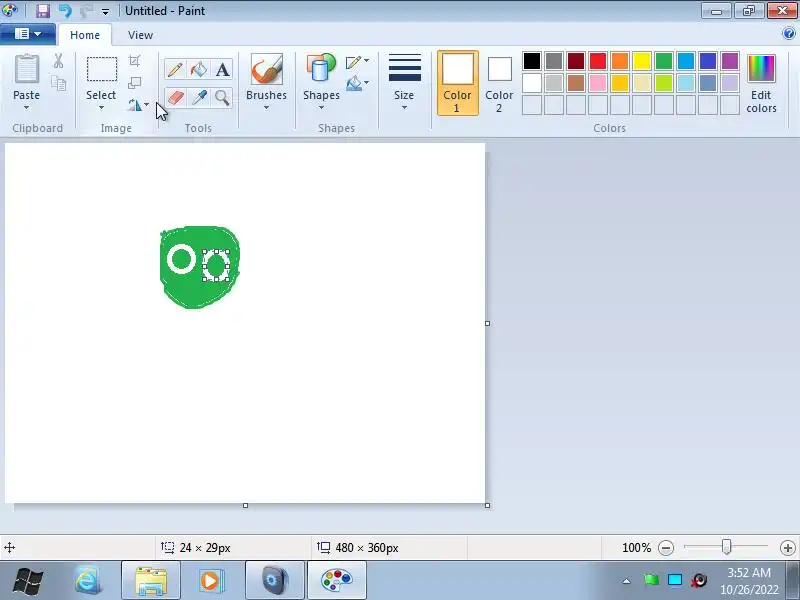Screen dimensions: 800x600
Task: Click the Undo arrow in quick access toolbar
Action: click(x=65, y=10)
